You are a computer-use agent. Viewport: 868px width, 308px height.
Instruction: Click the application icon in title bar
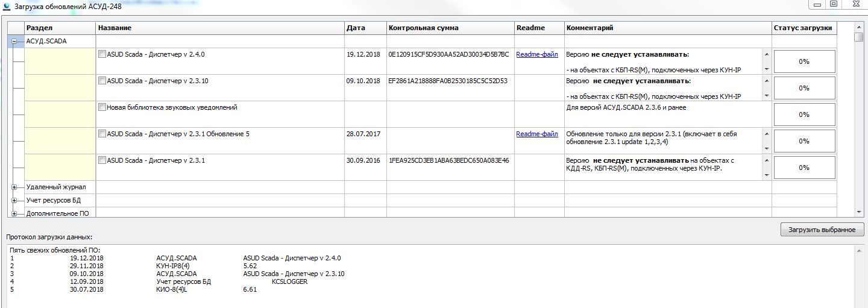[x=6, y=5]
